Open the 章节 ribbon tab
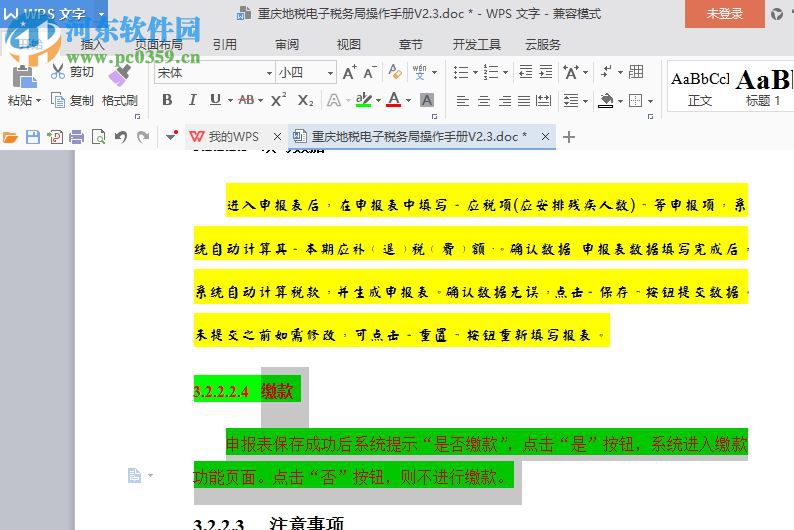 click(411, 45)
